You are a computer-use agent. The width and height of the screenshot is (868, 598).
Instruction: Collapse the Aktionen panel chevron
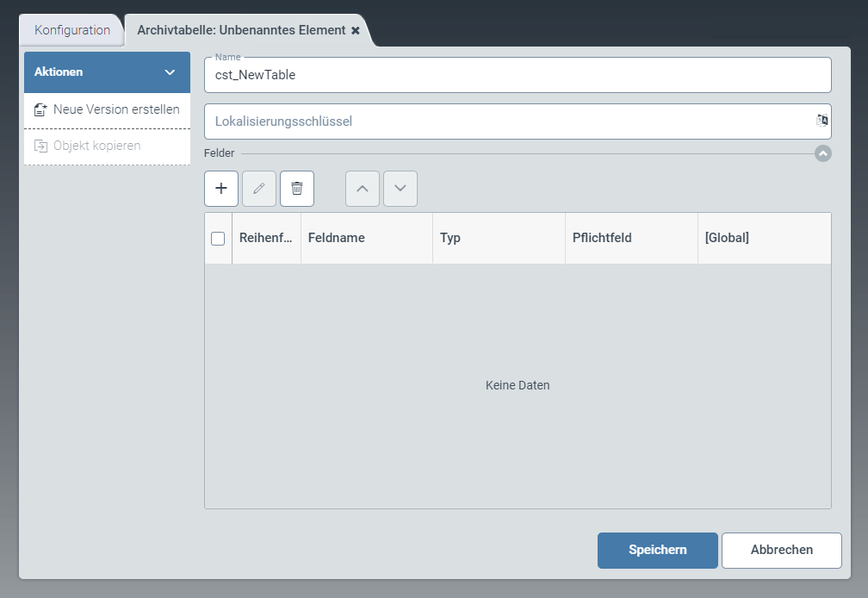point(170,72)
